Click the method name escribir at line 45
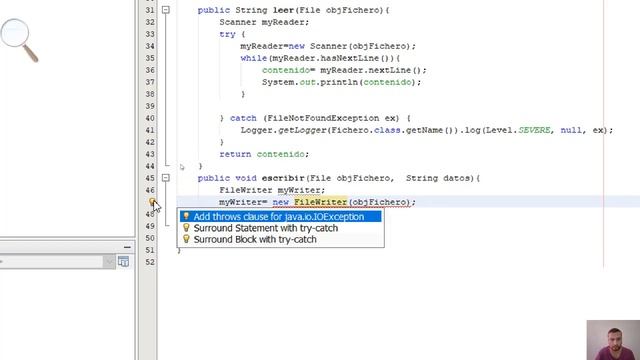 pos(283,178)
